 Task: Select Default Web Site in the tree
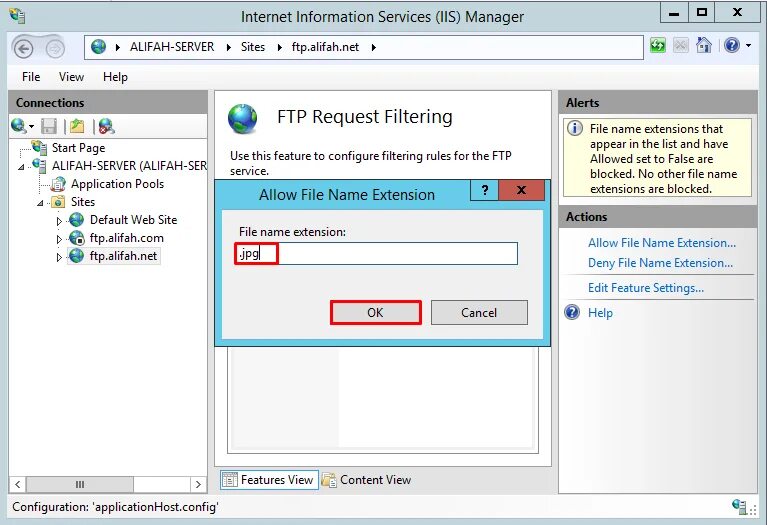[x=133, y=220]
